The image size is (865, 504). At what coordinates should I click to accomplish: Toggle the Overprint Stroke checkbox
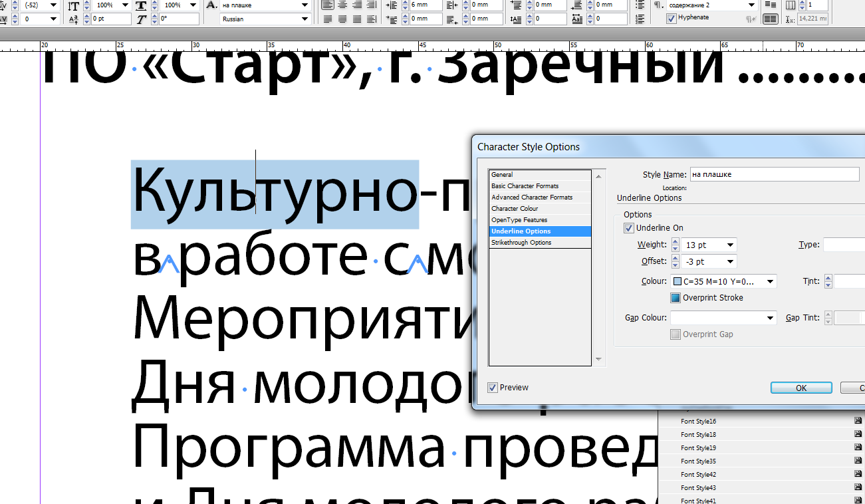click(676, 298)
